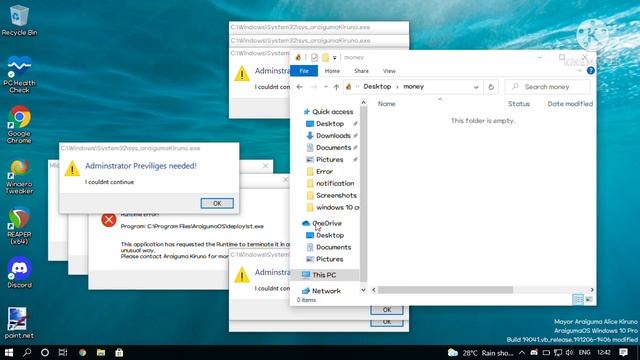The height and width of the screenshot is (360, 640).
Task: Open Microsoft Store from the taskbar
Action: pos(119,352)
